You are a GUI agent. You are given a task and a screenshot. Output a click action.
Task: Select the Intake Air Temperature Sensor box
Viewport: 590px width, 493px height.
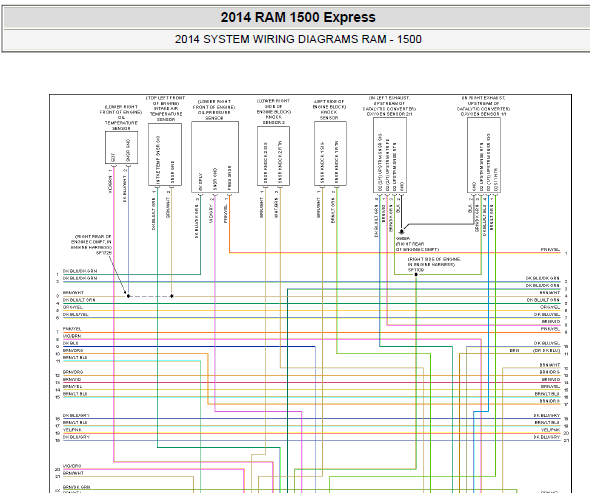click(165, 155)
